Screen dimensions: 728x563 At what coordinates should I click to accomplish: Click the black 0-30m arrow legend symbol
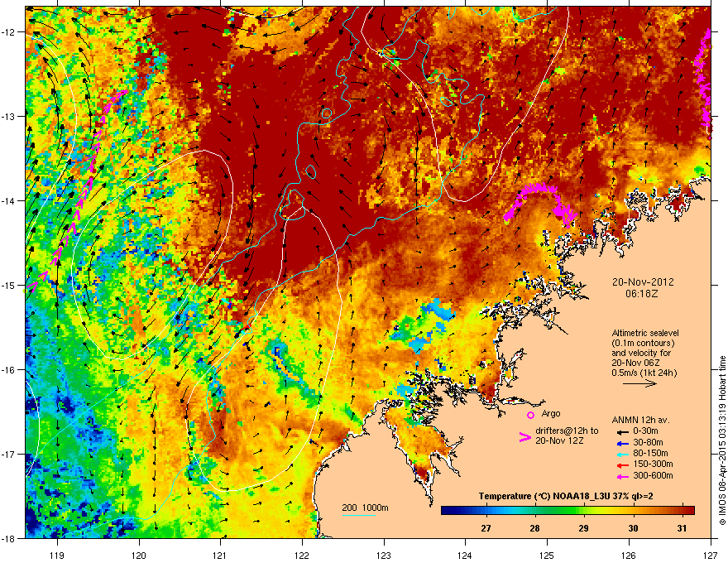[x=621, y=432]
